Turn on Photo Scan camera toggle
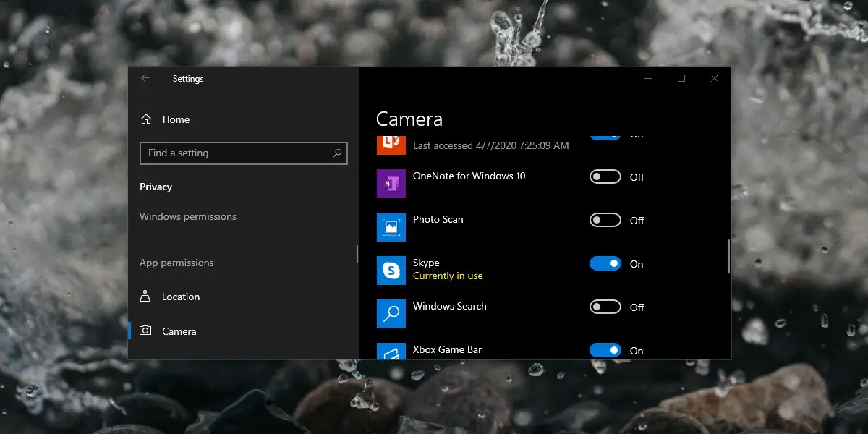Screen dimensions: 868x434 (605, 221)
